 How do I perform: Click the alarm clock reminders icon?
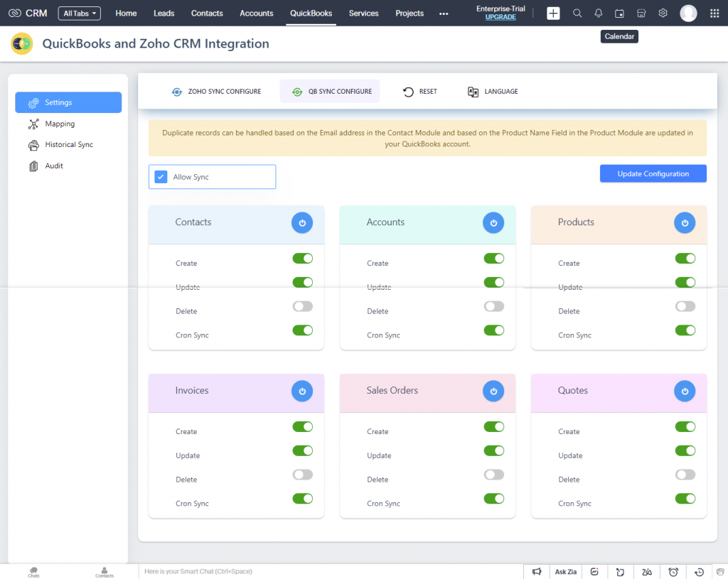click(673, 572)
